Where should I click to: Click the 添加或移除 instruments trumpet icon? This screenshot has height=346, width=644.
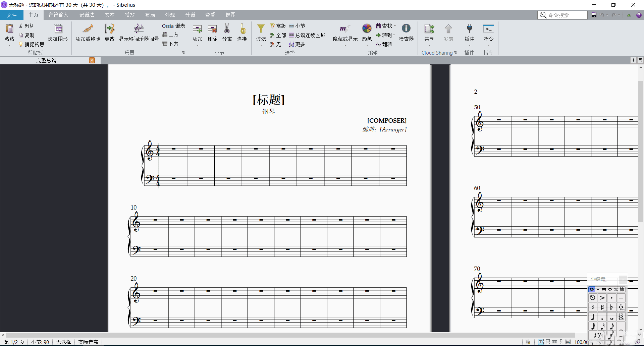click(x=88, y=29)
